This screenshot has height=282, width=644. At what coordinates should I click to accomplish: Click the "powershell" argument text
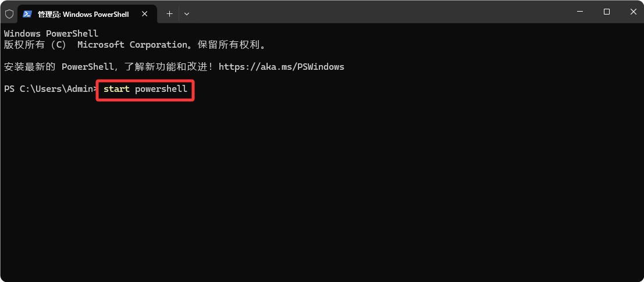coord(161,89)
